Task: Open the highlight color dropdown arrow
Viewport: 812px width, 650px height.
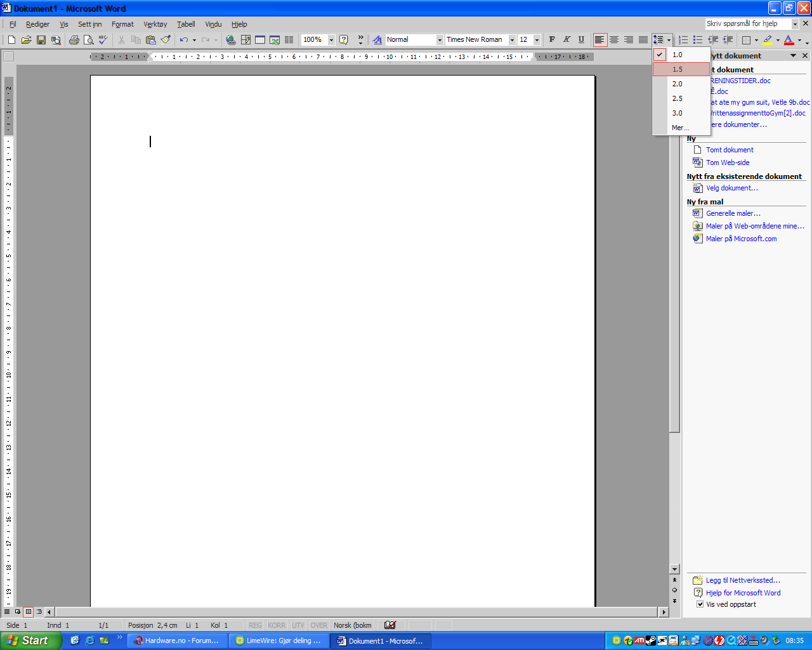Action: click(778, 39)
